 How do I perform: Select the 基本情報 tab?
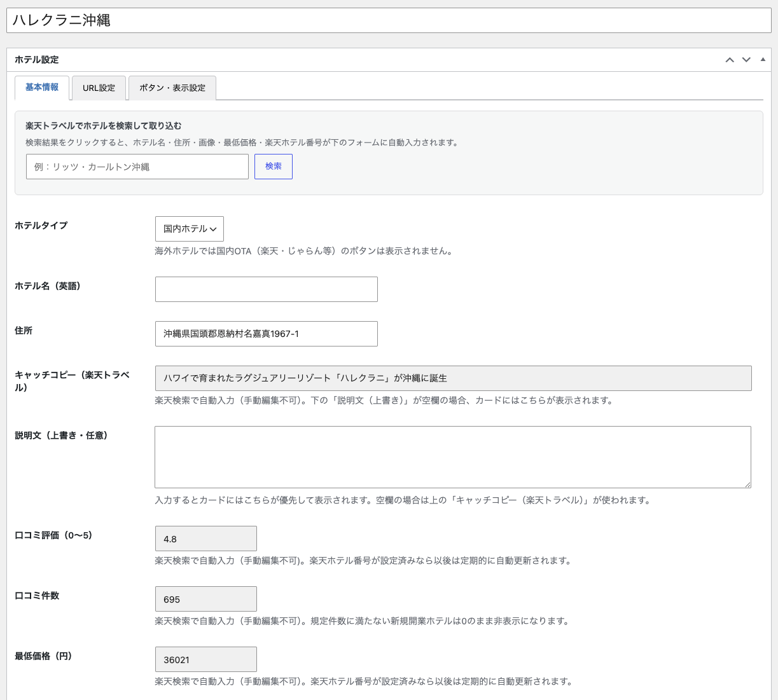(42, 87)
